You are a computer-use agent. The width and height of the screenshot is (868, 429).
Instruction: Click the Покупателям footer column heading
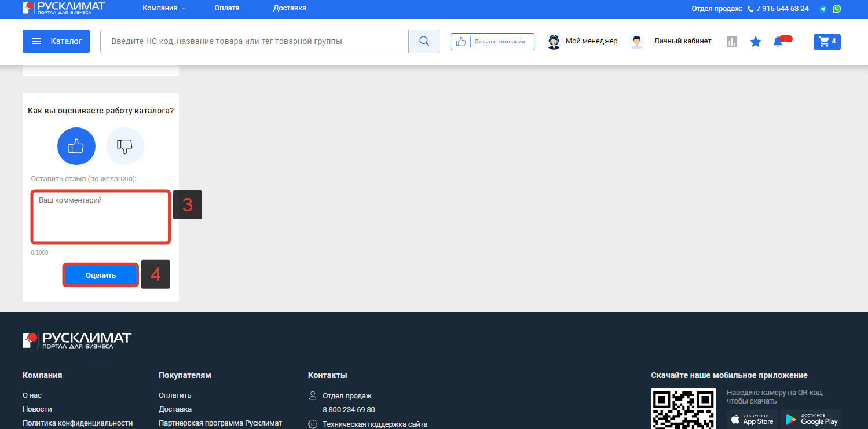pyautogui.click(x=185, y=375)
